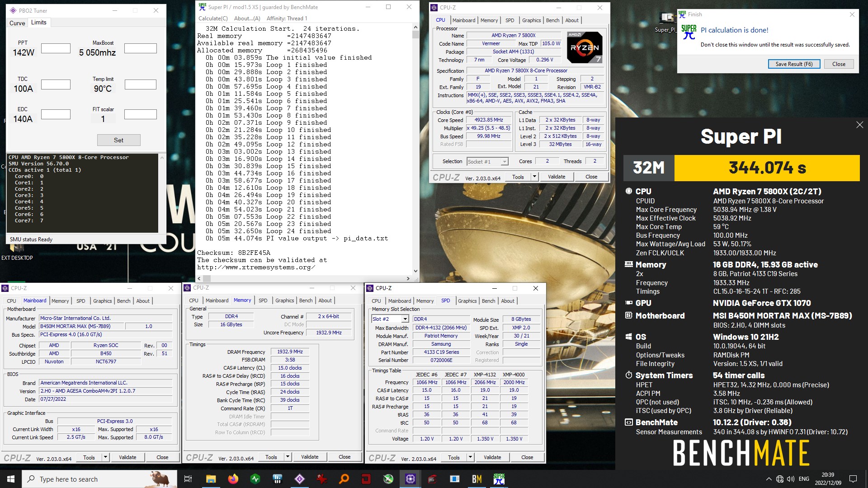Click the taskbar clock showing 20:39
Image resolution: width=868 pixels, height=488 pixels.
click(828, 479)
